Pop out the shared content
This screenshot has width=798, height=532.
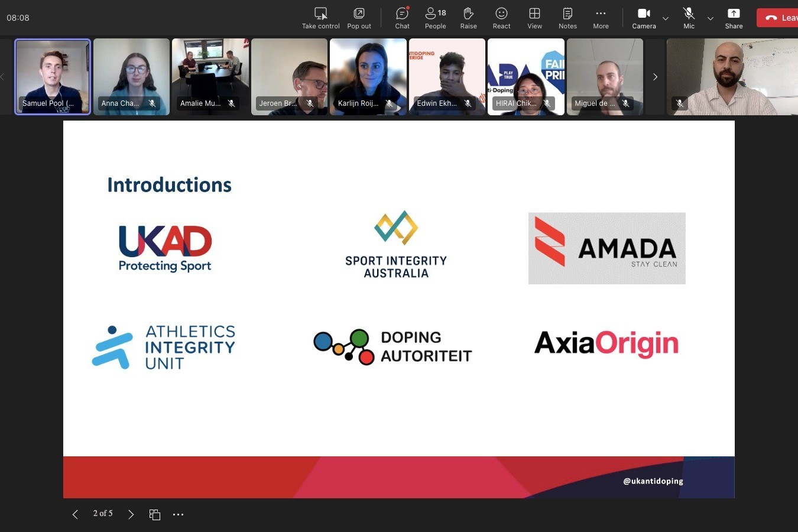pyautogui.click(x=359, y=18)
